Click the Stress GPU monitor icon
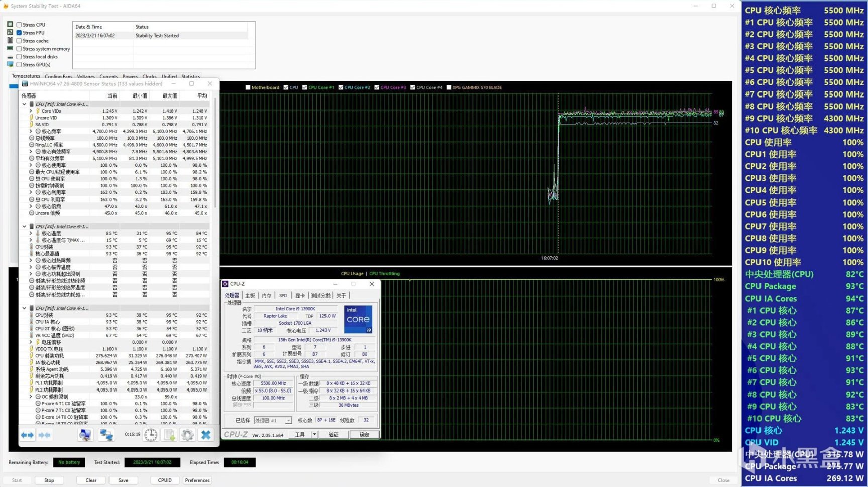868x487 pixels. click(x=10, y=64)
